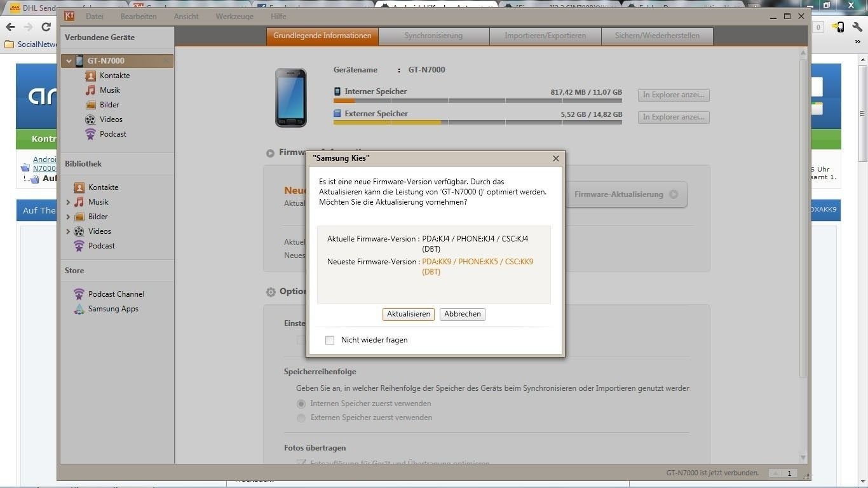Screen dimensions: 868x488
Task: Click the Kies logo icon in title bar
Action: tap(70, 16)
